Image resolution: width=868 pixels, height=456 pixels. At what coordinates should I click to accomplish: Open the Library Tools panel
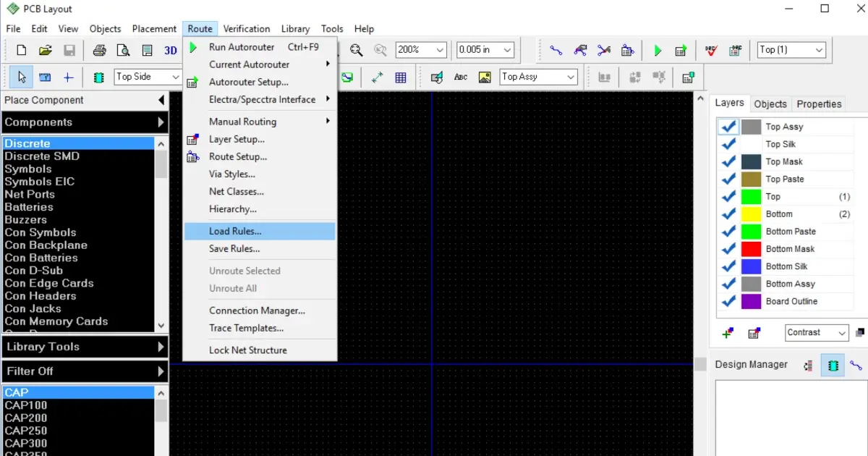click(85, 346)
